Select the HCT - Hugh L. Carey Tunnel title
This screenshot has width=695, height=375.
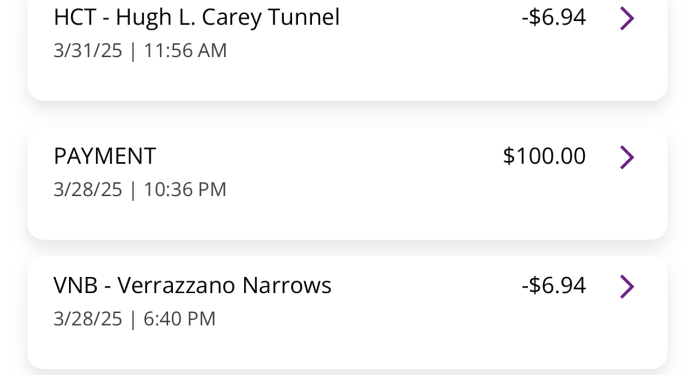click(196, 18)
